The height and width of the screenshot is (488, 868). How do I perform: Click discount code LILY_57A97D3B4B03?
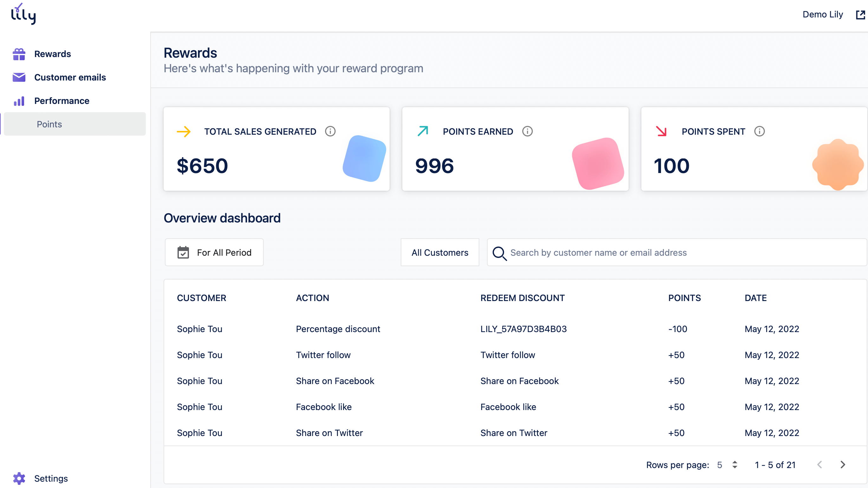point(523,329)
